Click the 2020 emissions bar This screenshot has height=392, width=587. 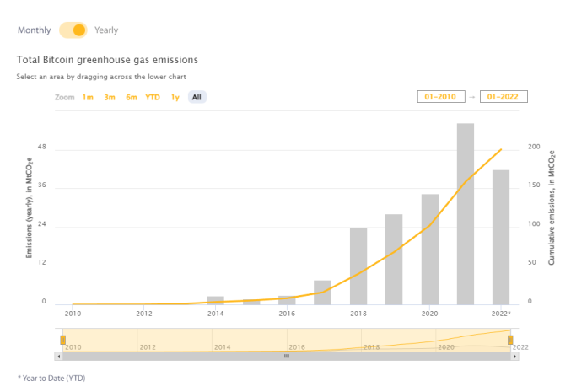tap(430, 250)
